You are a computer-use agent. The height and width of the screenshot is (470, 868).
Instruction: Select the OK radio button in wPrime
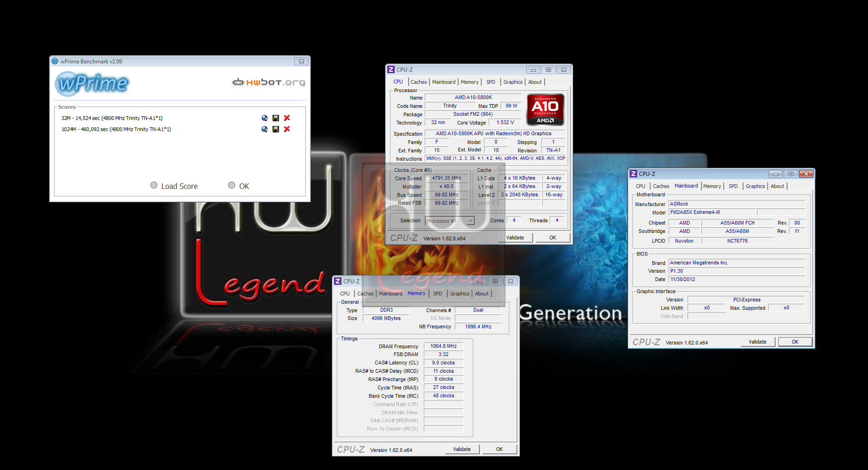(232, 185)
